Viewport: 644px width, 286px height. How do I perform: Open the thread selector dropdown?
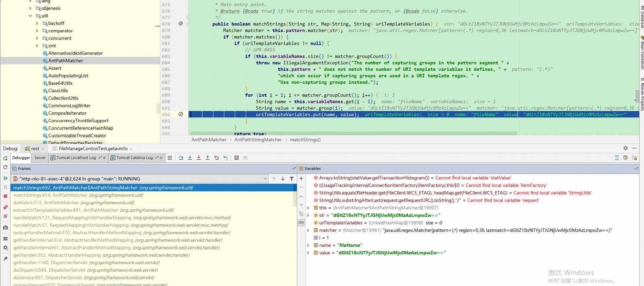(265, 179)
